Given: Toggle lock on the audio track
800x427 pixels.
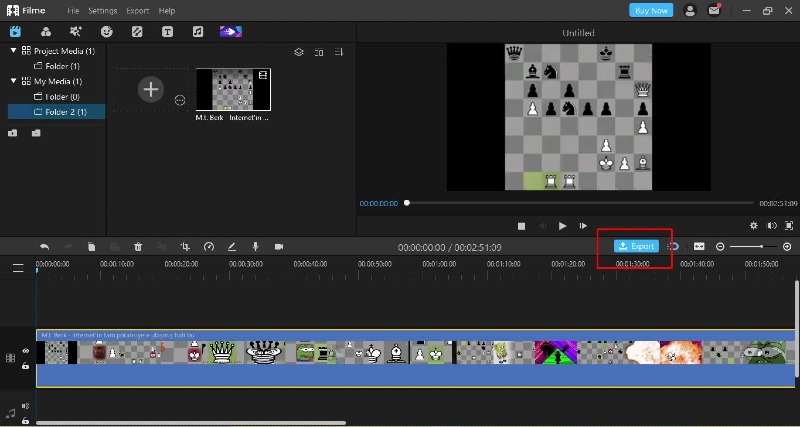Looking at the screenshot, I should tap(26, 421).
